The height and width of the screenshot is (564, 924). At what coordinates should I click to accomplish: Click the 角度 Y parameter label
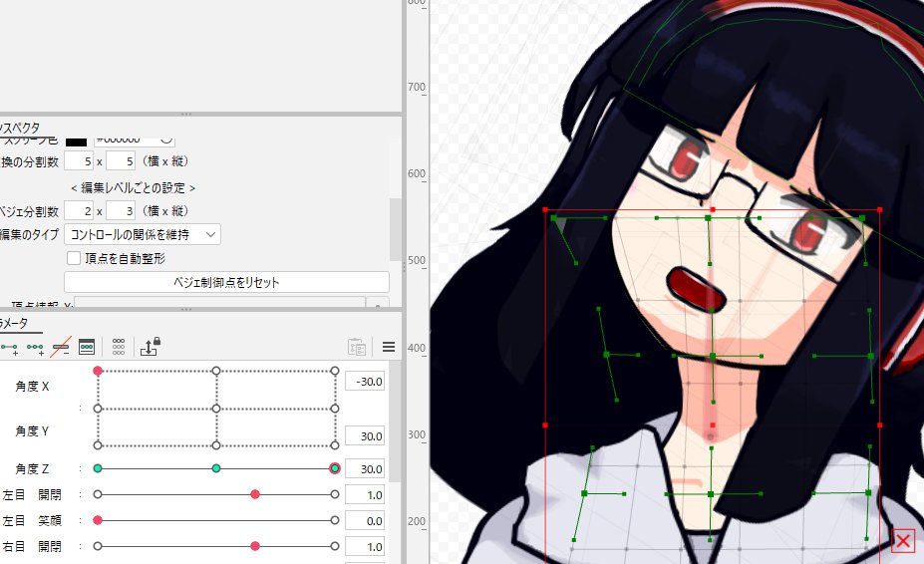(33, 431)
